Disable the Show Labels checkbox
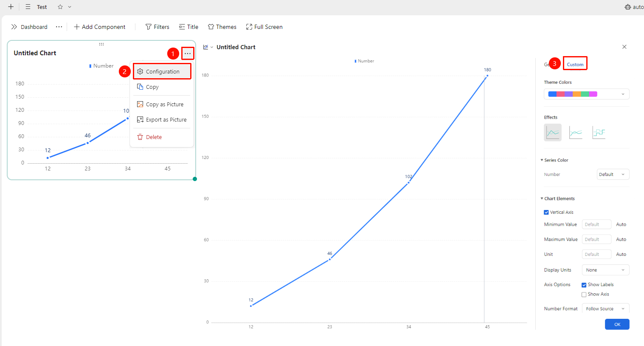The image size is (644, 346). click(584, 285)
